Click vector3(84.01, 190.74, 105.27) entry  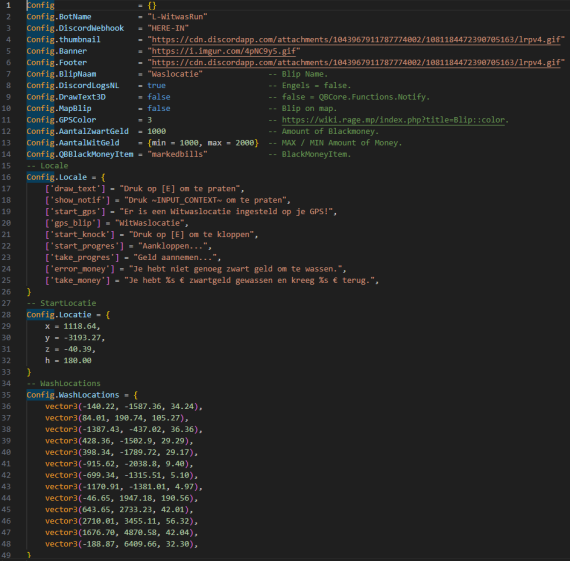point(117,418)
